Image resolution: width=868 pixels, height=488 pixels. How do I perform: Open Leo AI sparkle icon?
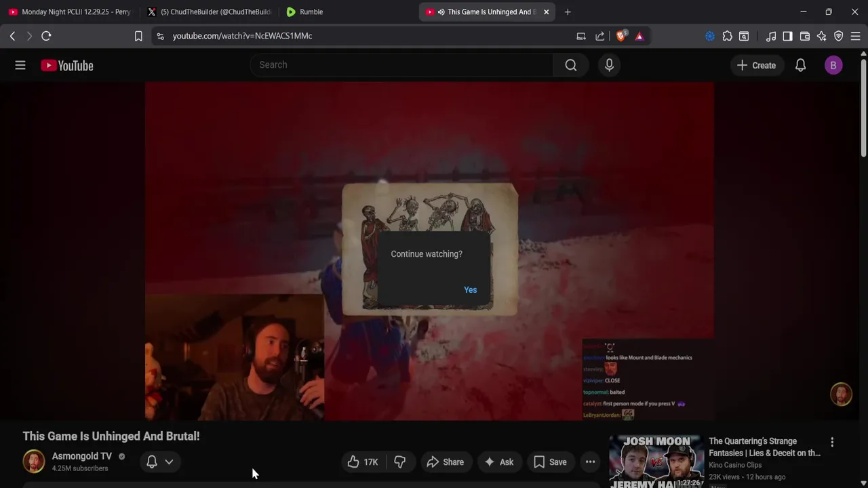[822, 36]
